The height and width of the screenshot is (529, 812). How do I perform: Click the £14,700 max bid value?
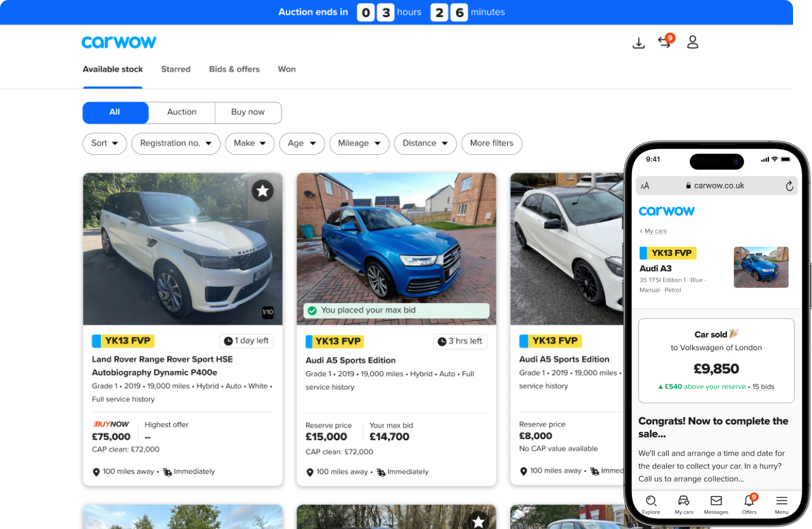[x=389, y=436]
